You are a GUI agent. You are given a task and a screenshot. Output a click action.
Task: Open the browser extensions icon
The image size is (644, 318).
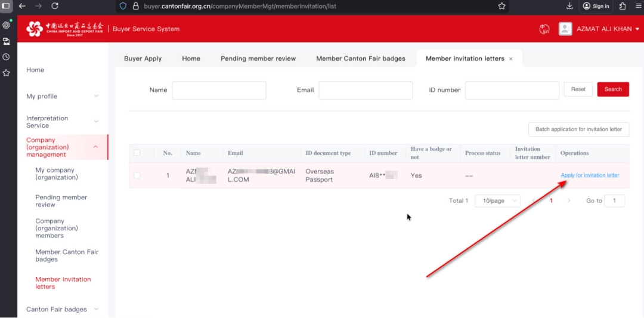coord(623,6)
